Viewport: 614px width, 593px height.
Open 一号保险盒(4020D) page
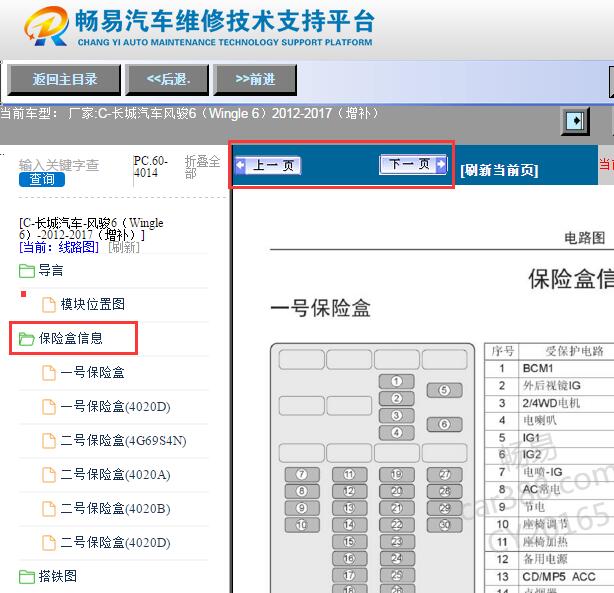(116, 407)
